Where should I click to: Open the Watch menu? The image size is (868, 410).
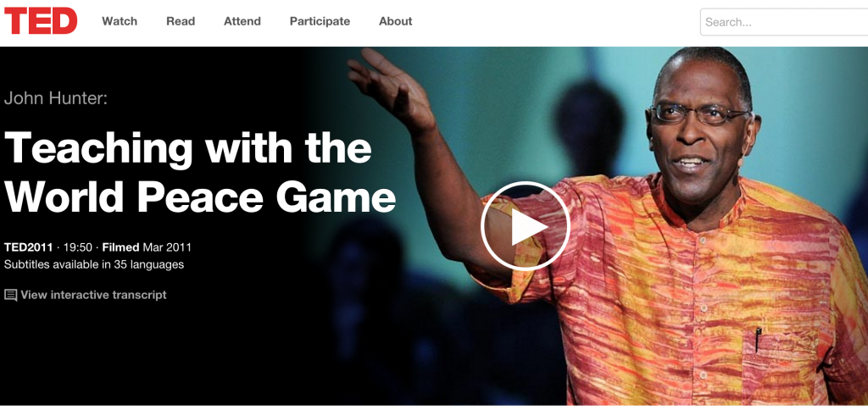coord(120,21)
